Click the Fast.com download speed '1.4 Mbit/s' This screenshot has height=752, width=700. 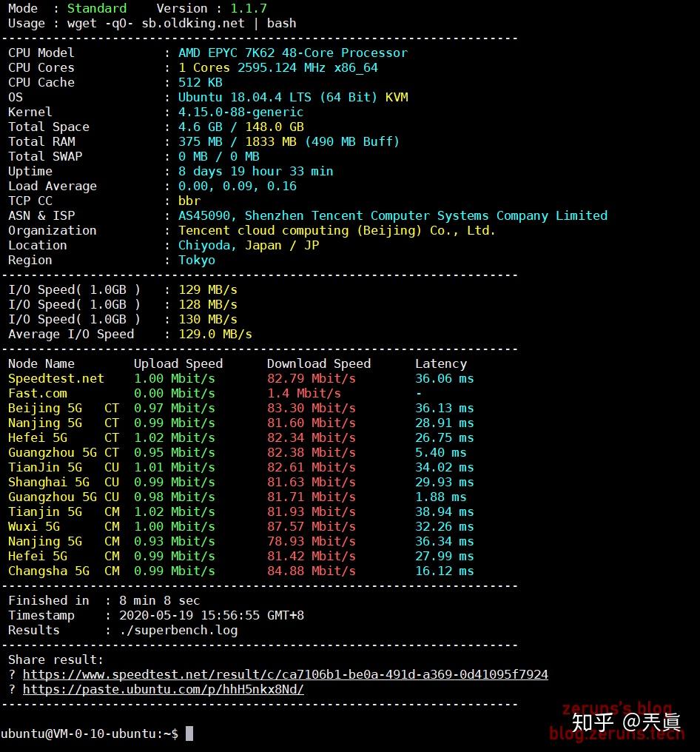coord(304,393)
